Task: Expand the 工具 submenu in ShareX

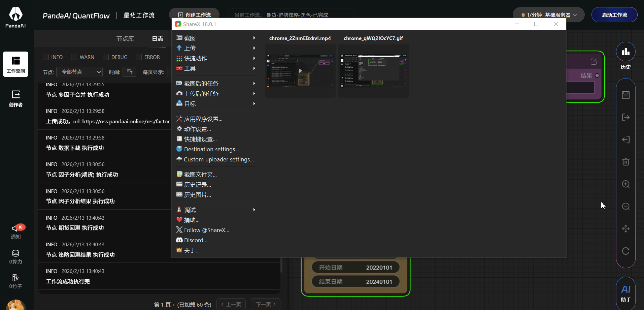Action: coord(216,68)
